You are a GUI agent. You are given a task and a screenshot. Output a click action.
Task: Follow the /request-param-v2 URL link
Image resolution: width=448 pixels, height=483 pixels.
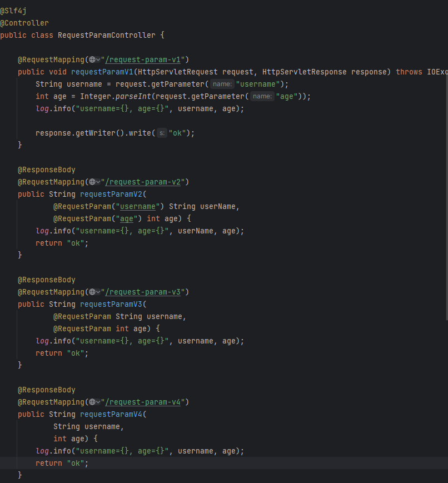pyautogui.click(x=143, y=182)
